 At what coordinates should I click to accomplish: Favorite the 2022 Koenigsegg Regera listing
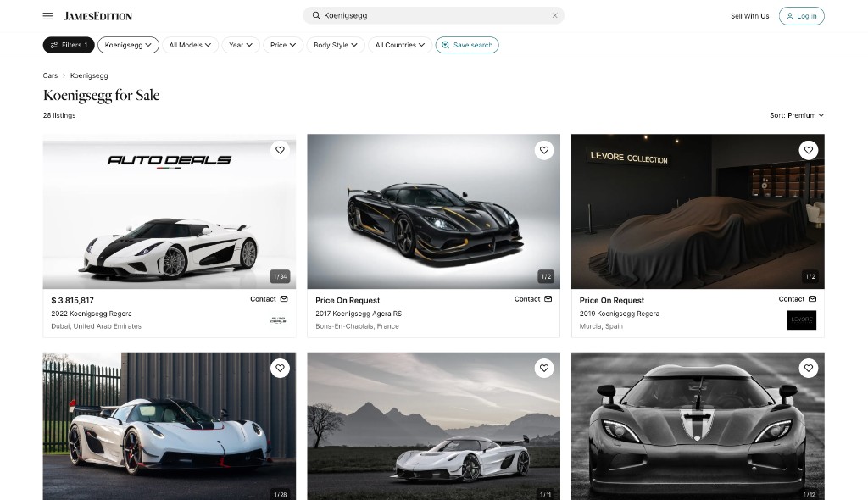(280, 150)
